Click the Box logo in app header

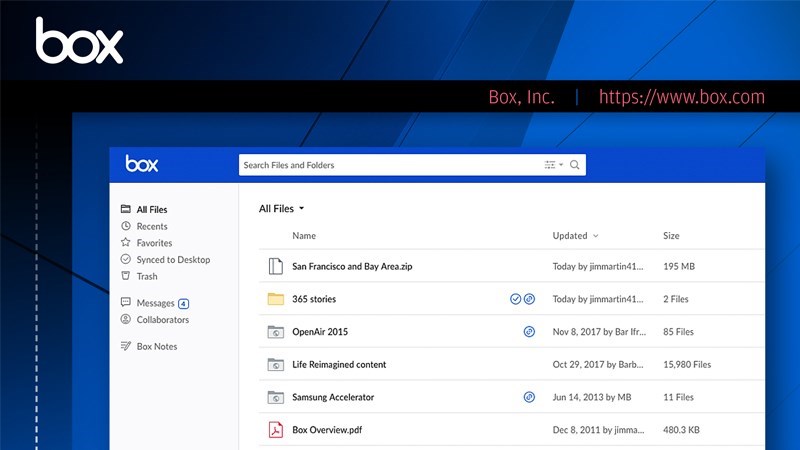pos(142,164)
